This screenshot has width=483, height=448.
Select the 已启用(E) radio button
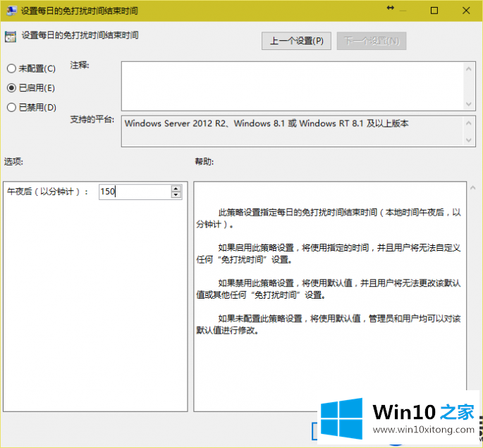(x=11, y=88)
